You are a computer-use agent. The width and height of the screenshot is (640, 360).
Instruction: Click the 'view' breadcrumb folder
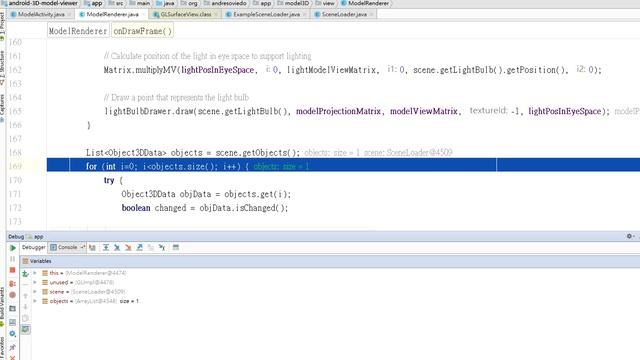coord(325,3)
